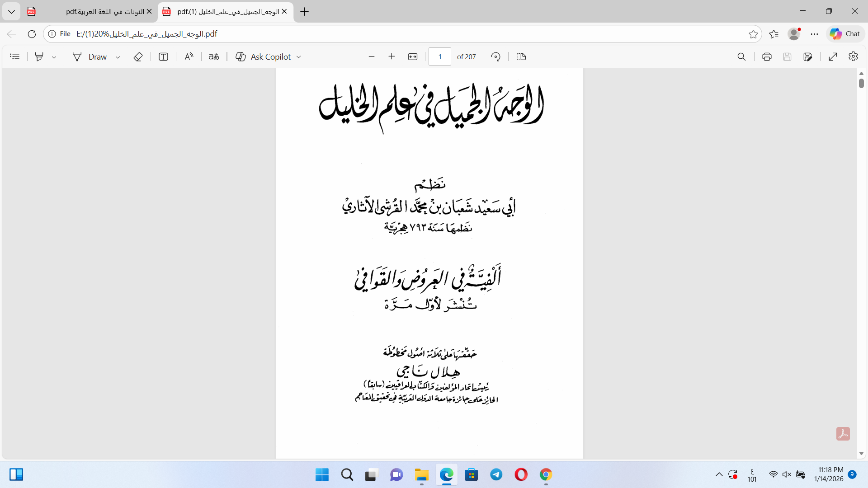This screenshot has height=488, width=868.
Task: Click scrollbar up arrow
Action: pos(861,73)
